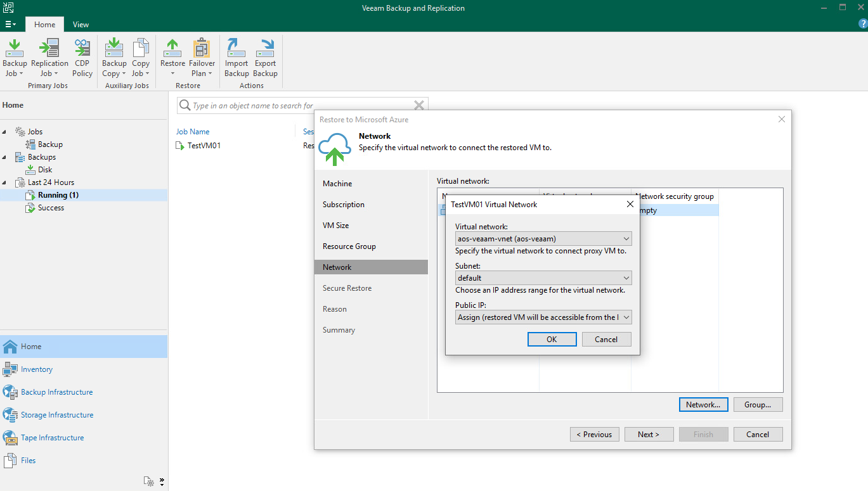Cancel the TestVM01 Virtual Network dialog
Screen dimensions: 868x491
pos(606,340)
